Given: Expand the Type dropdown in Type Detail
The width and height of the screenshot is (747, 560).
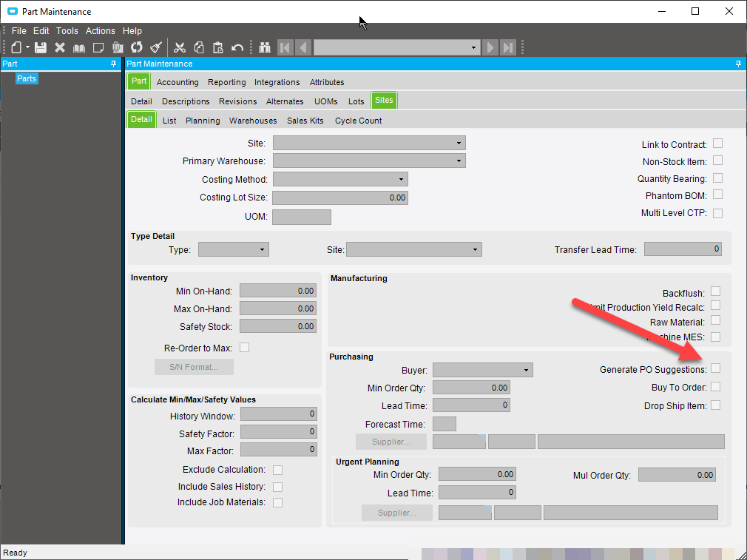Looking at the screenshot, I should click(x=262, y=249).
